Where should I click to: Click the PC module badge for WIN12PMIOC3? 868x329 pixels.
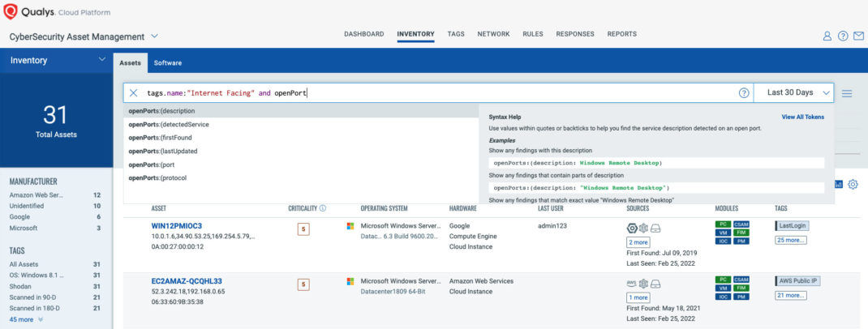[x=723, y=224]
